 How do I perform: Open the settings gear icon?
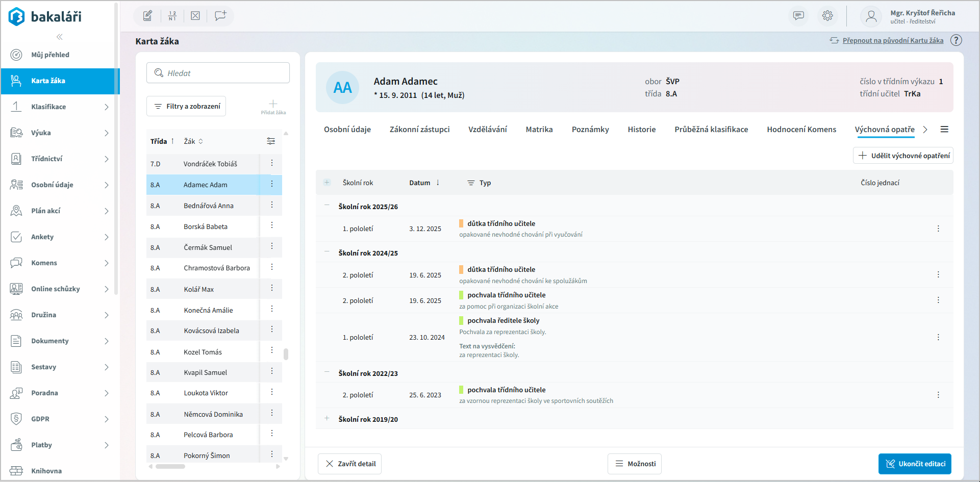(x=827, y=16)
